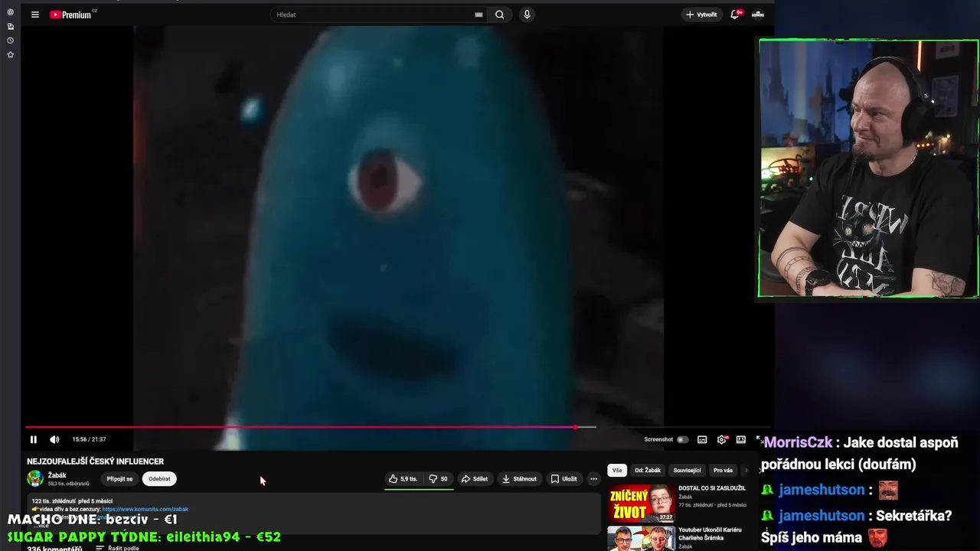Open the Žabák channel avatar
Screen dimensions: 980x551
click(35, 478)
